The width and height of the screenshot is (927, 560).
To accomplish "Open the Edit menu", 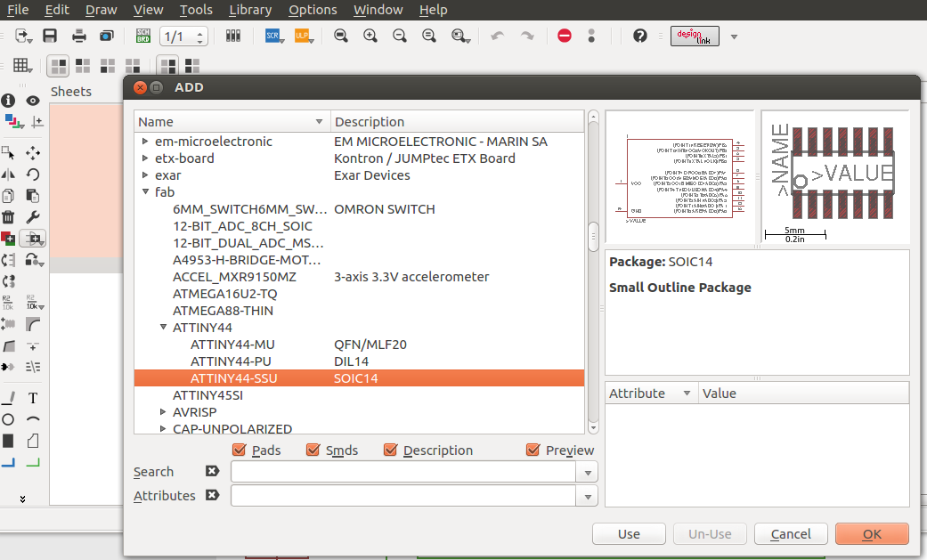I will tap(57, 10).
